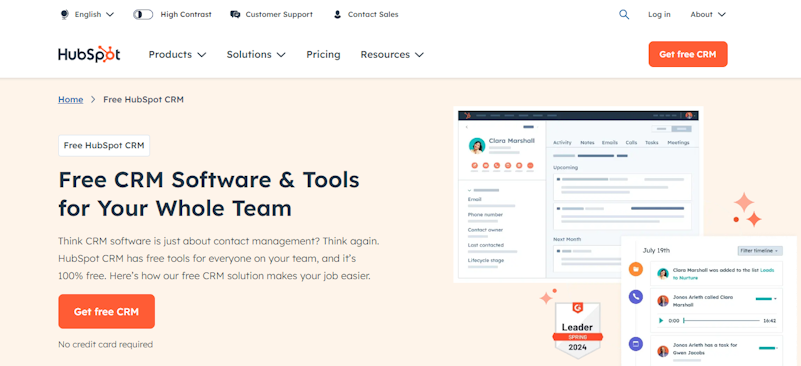Click the hero Get free CRM button
Screen dimensions: 801x366
click(106, 311)
